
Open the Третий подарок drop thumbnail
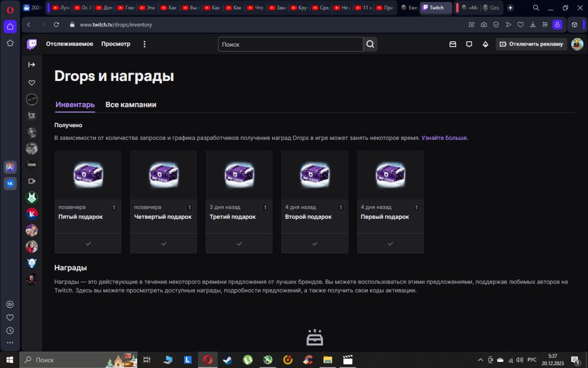point(239,174)
